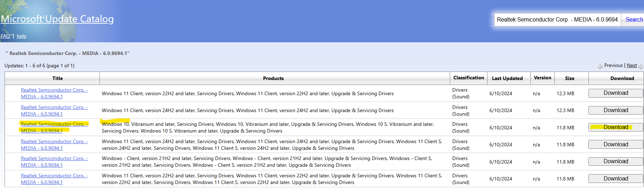644x190 pixels.
Task: Sort by the Version column header
Action: click(542, 78)
